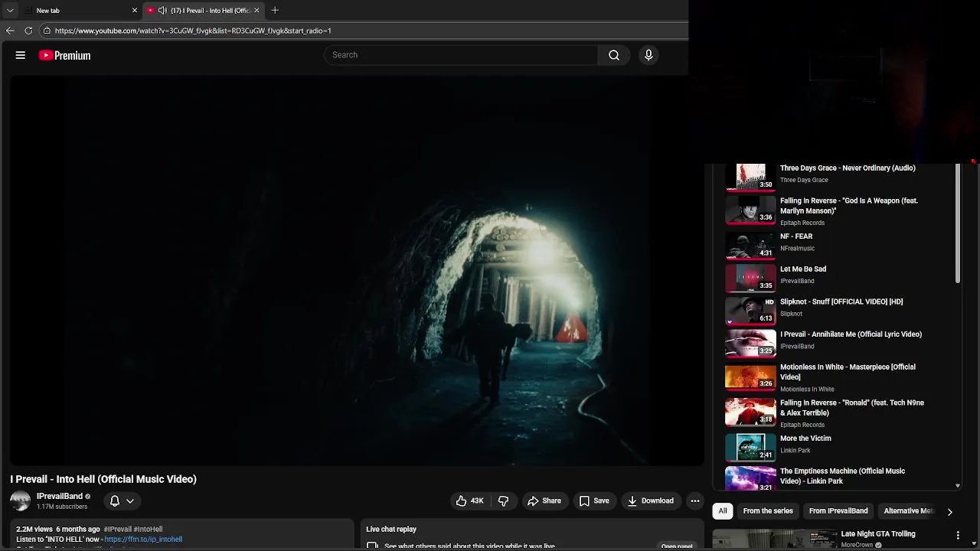Click the search magnifier button
Viewport: 980px width, 551px height.
[x=614, y=55]
